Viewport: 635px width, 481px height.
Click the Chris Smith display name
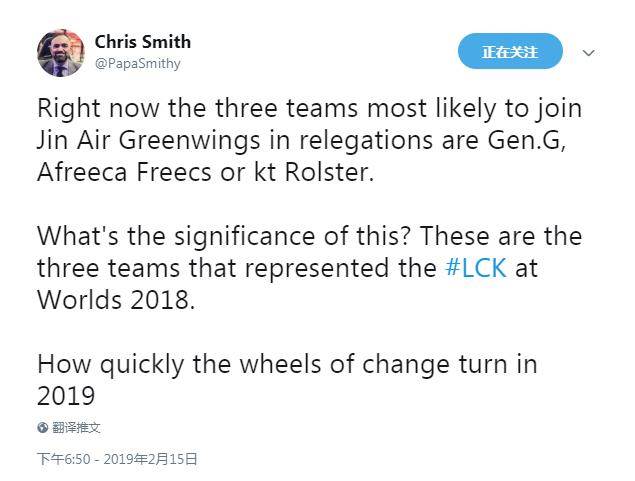tap(142, 42)
